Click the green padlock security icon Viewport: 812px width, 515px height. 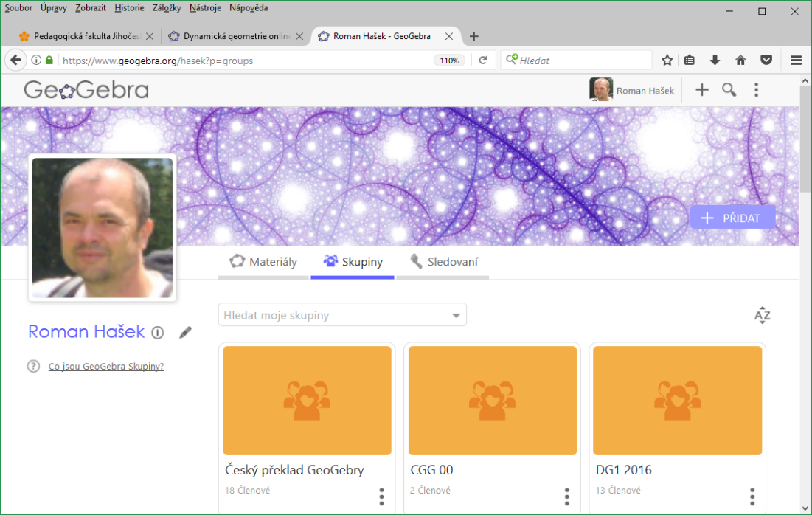(x=49, y=60)
